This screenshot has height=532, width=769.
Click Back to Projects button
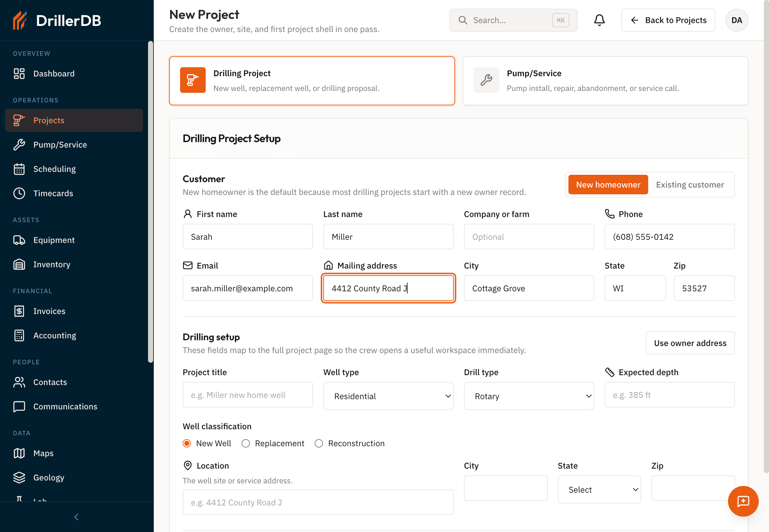click(668, 20)
